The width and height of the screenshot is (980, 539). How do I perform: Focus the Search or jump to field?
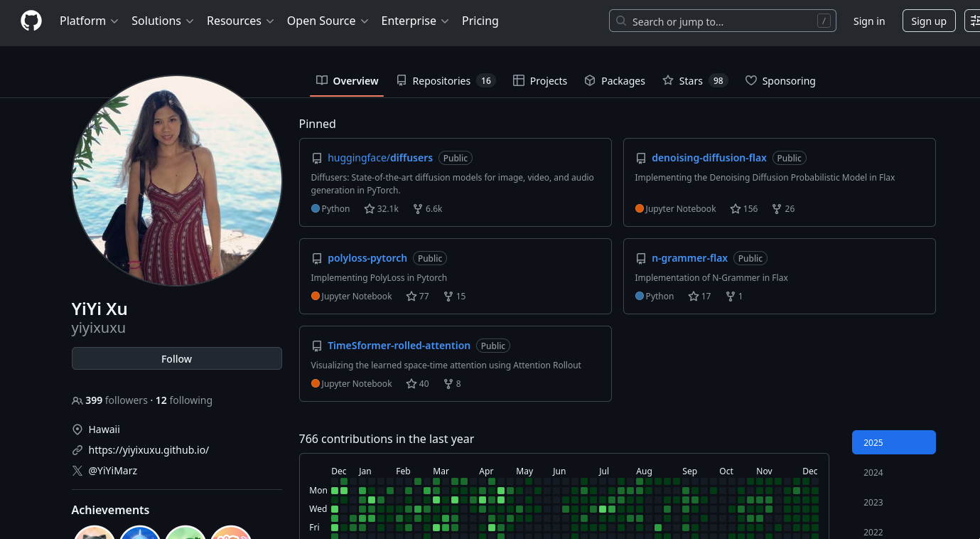pyautogui.click(x=722, y=21)
